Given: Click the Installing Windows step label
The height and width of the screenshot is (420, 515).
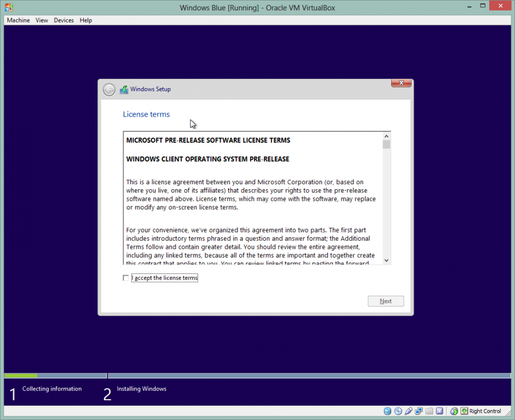Looking at the screenshot, I should tap(141, 388).
